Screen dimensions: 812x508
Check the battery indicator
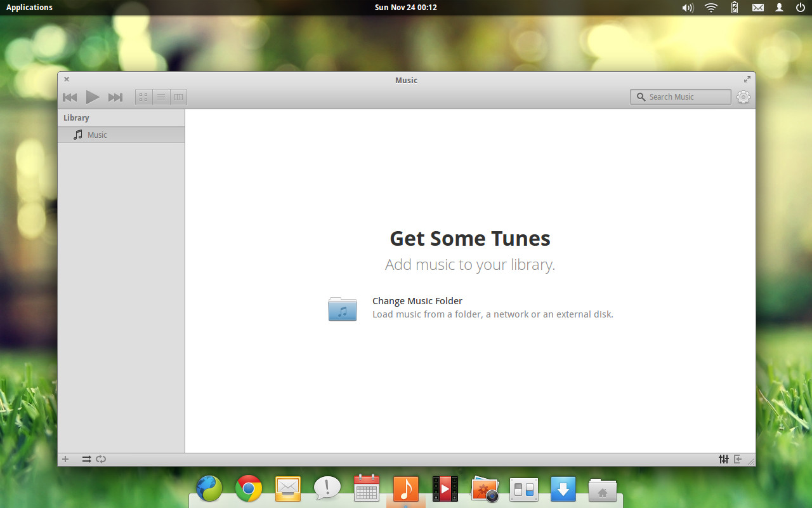735,8
